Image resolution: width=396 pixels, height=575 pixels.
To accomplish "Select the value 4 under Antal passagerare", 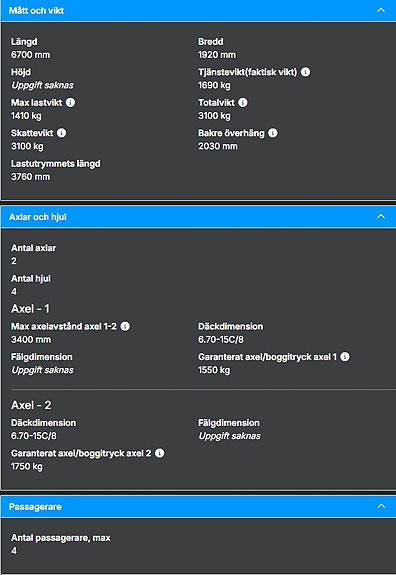I will [x=14, y=550].
